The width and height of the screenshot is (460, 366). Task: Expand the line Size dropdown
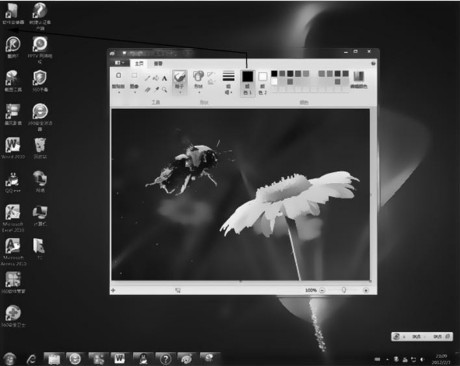[x=228, y=83]
